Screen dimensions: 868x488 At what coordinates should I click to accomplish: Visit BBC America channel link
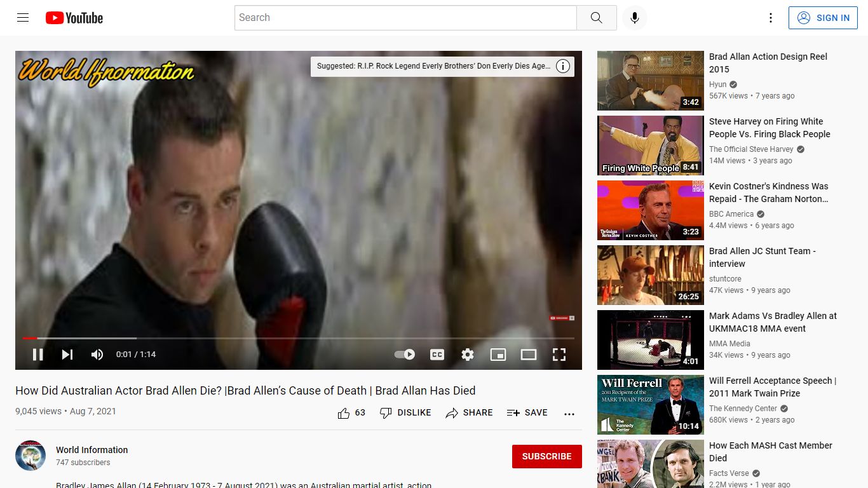(731, 214)
